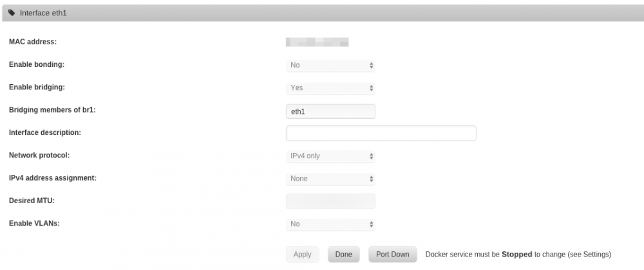The image size is (644, 270).
Task: Open the Enable VLANs dropdown
Action: click(330, 224)
